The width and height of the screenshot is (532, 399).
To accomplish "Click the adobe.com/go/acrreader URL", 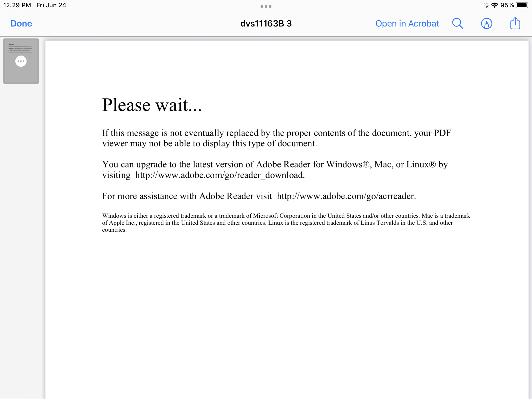I will click(x=346, y=196).
